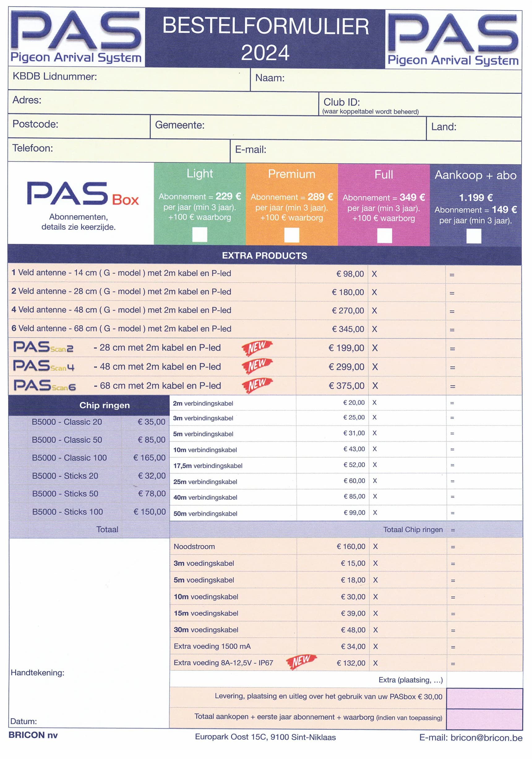Click the € 375,00 Scan6 price

(x=346, y=386)
